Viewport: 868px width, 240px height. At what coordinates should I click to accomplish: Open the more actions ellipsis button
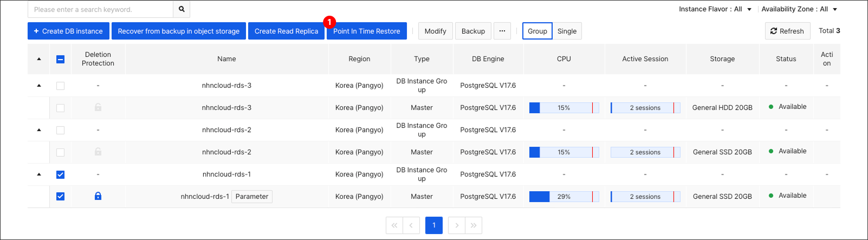(x=502, y=31)
